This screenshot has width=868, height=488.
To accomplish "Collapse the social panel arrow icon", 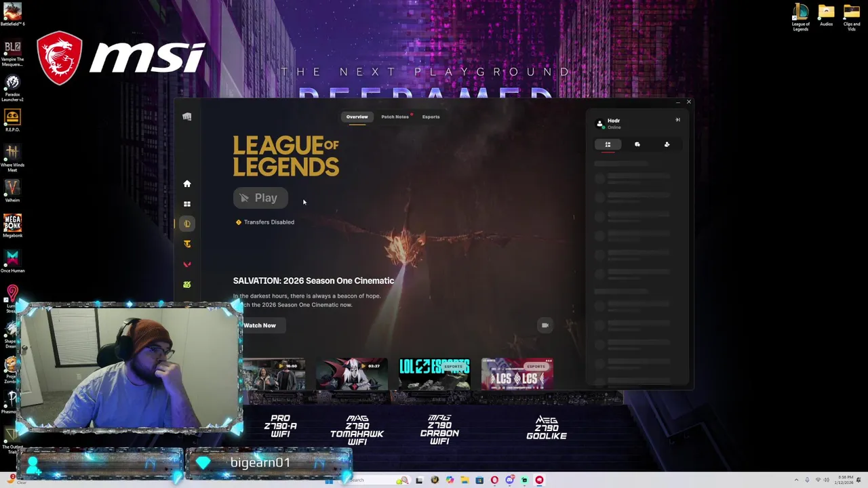I will tap(677, 120).
